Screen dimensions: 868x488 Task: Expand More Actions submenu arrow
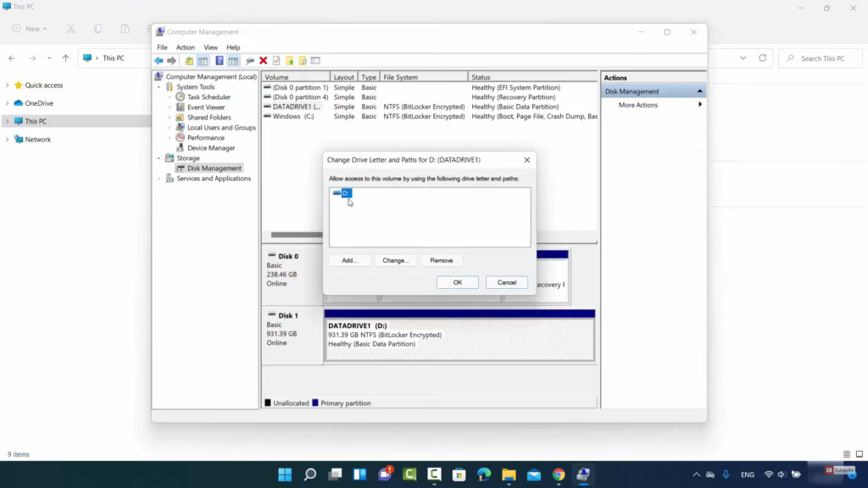[x=700, y=105]
